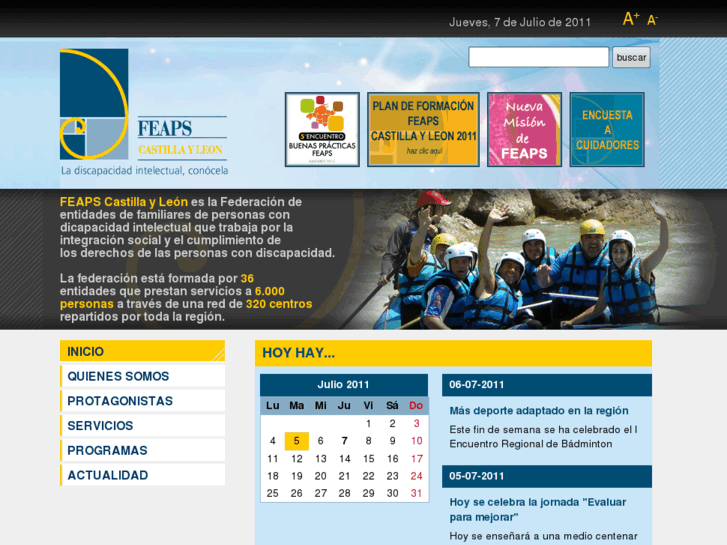Click the Lu column header in calendar
Screen dimensions: 727x545
(272, 406)
